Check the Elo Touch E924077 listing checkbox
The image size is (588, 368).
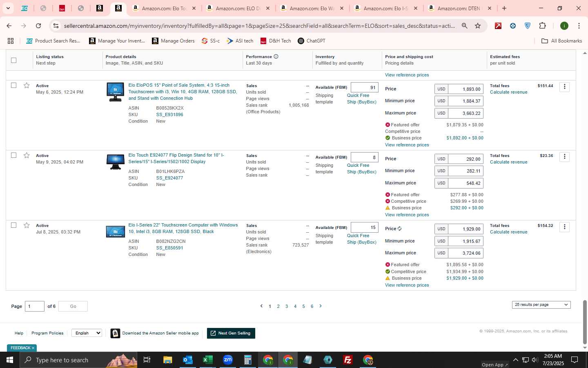[13, 155]
